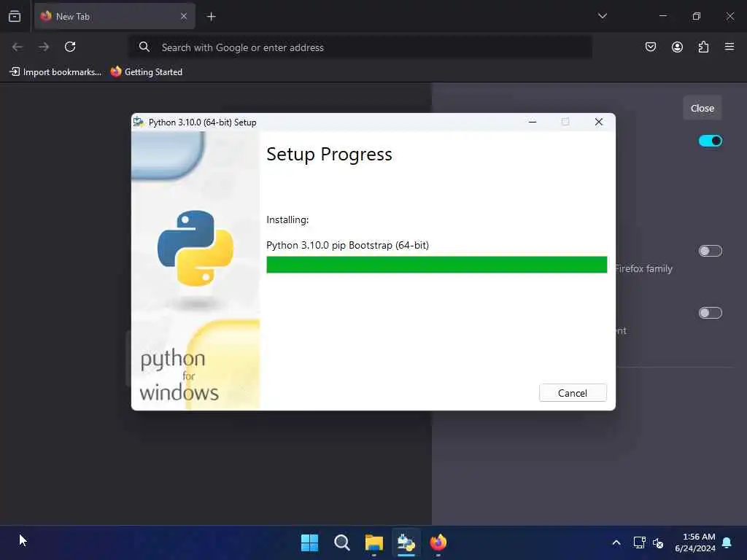Click the Python 3.10.0 pip Bootstrap text

click(347, 245)
